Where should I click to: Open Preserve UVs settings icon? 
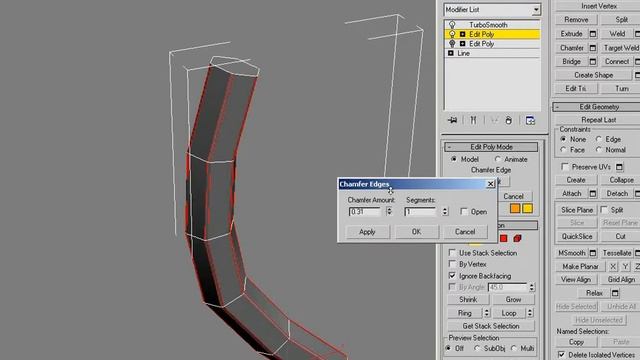619,167
